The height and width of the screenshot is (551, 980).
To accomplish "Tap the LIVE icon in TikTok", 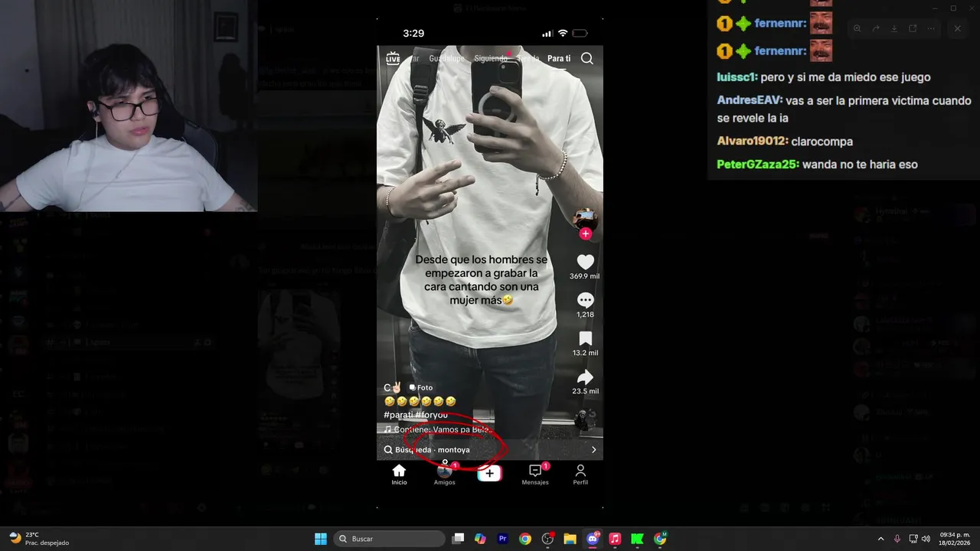I will (393, 58).
